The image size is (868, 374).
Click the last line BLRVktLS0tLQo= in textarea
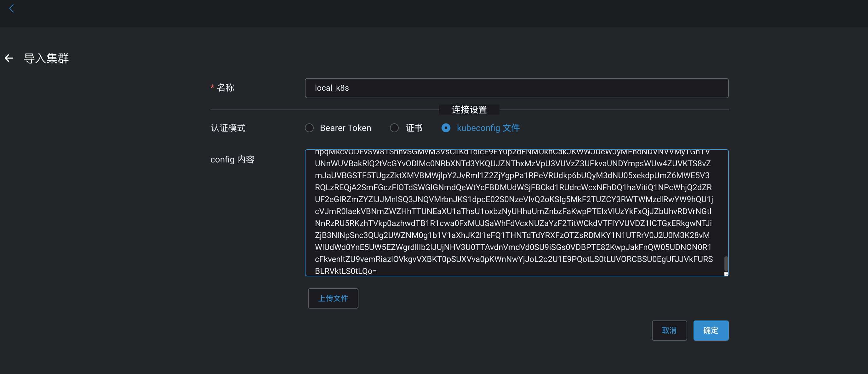345,271
